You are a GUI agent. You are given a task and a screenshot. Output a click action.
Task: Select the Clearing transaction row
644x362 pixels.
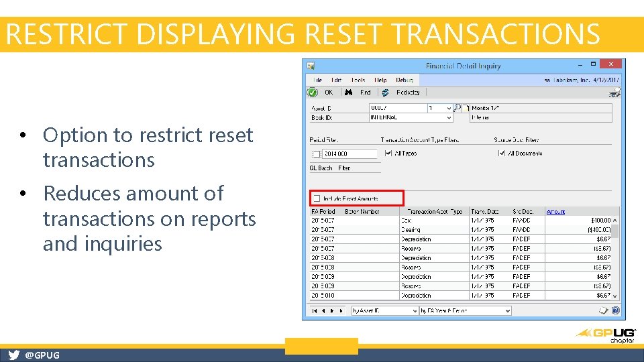pos(460,230)
